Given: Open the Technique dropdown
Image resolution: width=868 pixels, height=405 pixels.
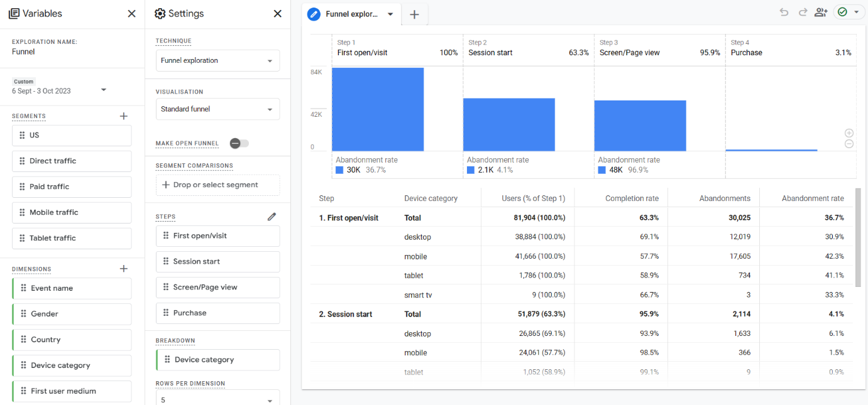Looking at the screenshot, I should coord(217,61).
